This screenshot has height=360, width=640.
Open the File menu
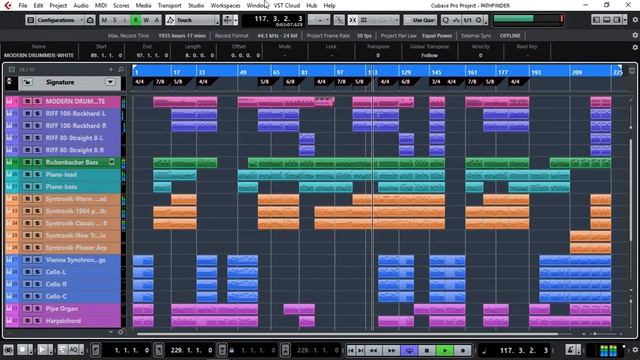pos(23,6)
